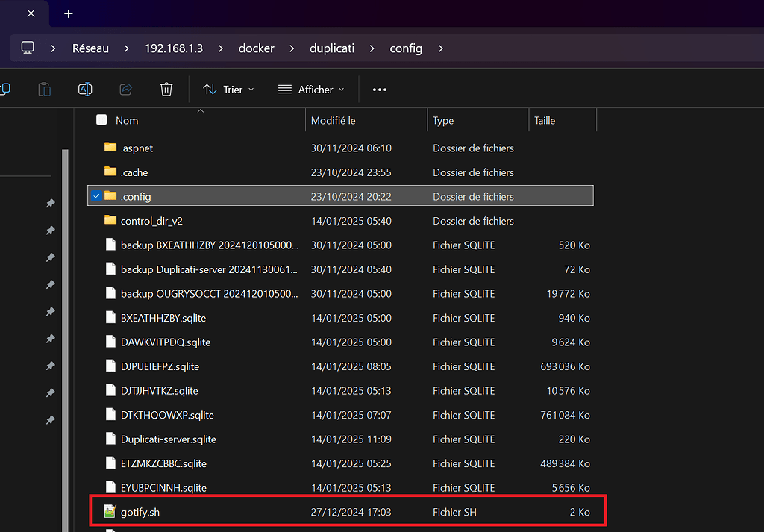Toggle the select-all checkbox beside Nom
Screen dimensions: 764x532
pyautogui.click(x=101, y=120)
